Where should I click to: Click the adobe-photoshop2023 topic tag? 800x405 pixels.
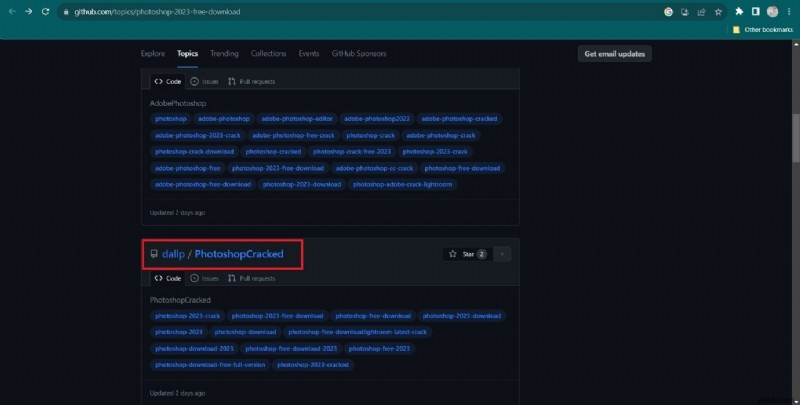pyautogui.click(x=377, y=119)
